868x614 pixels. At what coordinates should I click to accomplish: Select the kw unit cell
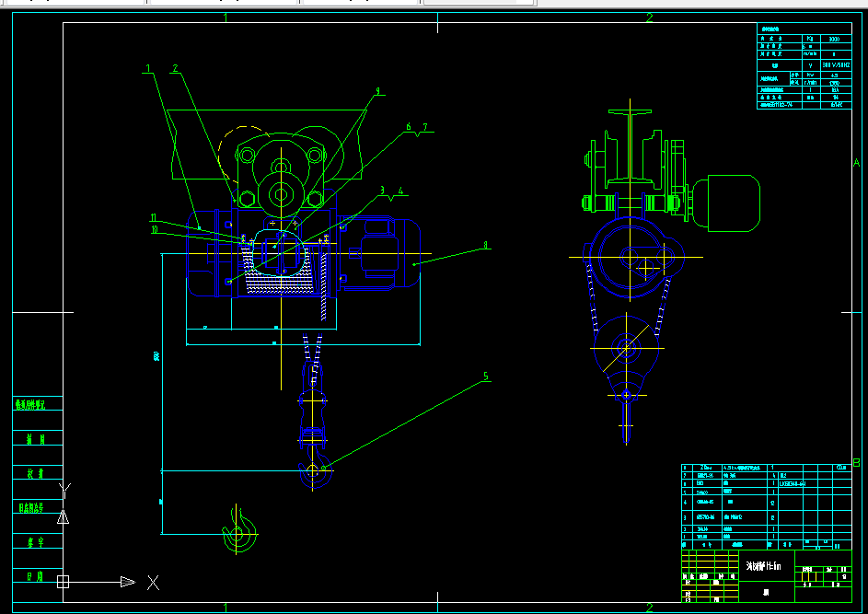coord(810,75)
